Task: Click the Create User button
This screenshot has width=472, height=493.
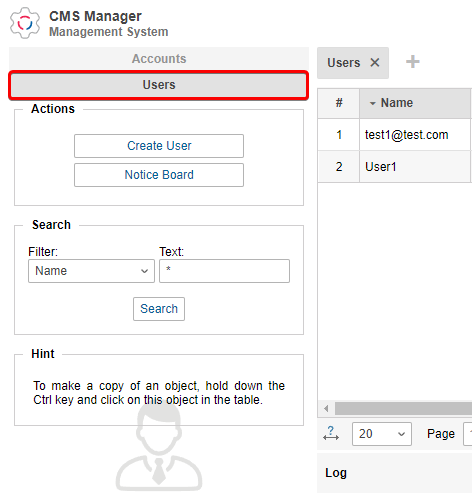Action: point(159,146)
